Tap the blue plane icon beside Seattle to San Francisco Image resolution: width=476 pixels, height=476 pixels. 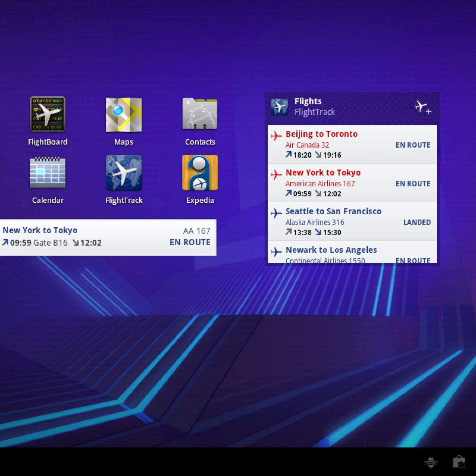coord(276,213)
